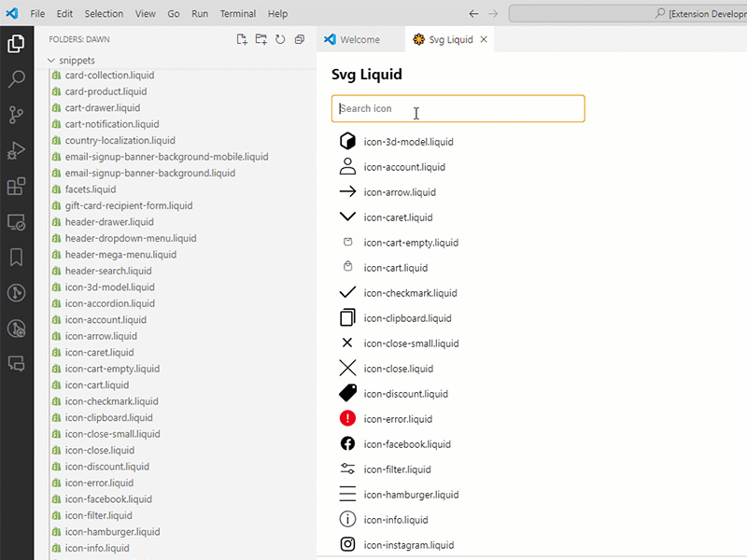Click the empty cart icon preview
This screenshot has height=560, width=747.
click(x=347, y=242)
